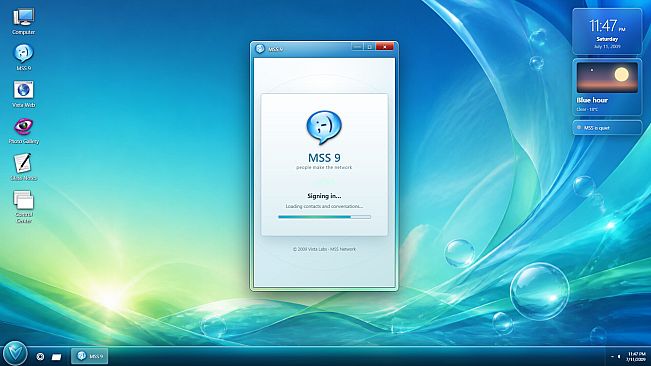Minimize the MSS 9 window
Screen dimensions: 651x366
tap(357, 46)
